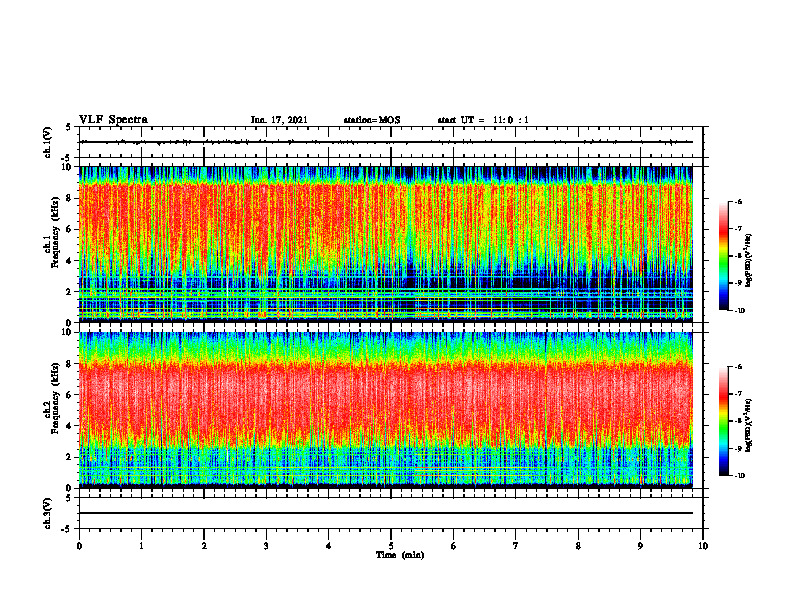Click time axis tick label "5"
792x612 pixels.
tap(391, 546)
